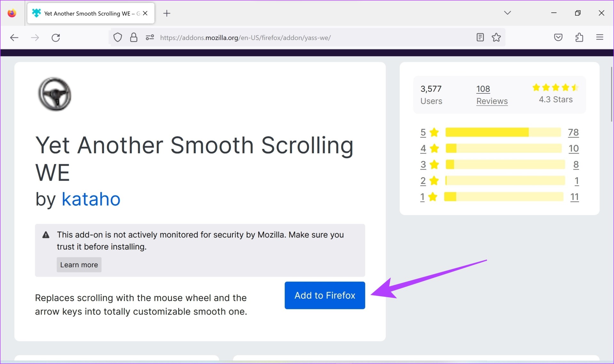Image resolution: width=614 pixels, height=364 pixels.
Task: Open the kataho author profile
Action: tap(91, 199)
